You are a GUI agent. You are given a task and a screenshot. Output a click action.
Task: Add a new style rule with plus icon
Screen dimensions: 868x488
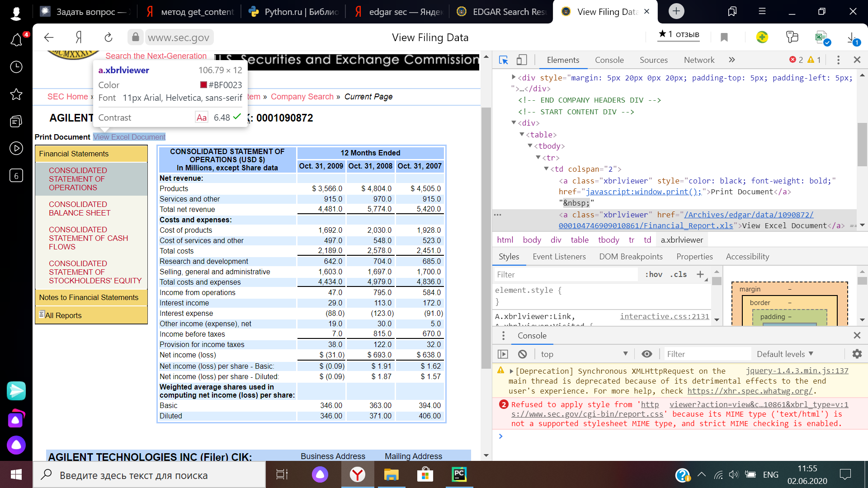click(x=700, y=274)
